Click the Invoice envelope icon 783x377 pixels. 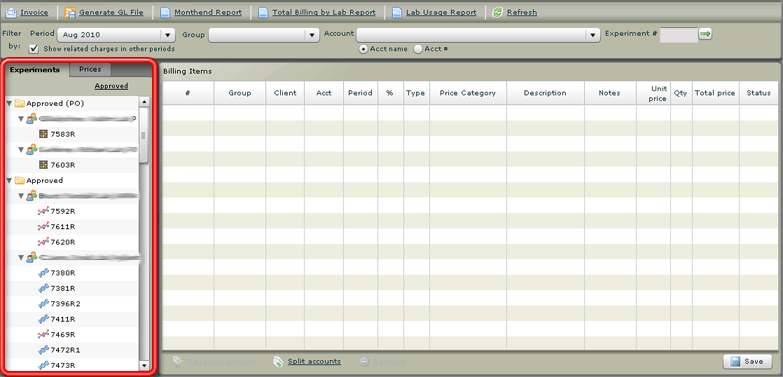pos(11,12)
